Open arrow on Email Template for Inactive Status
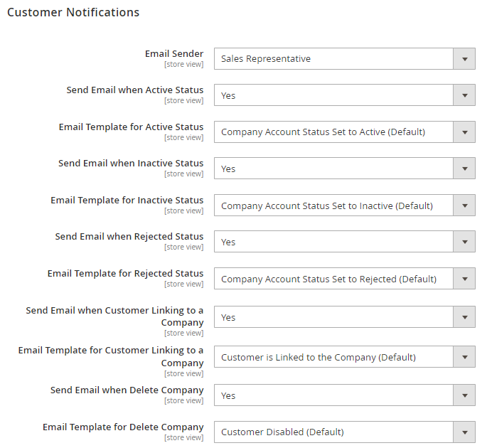The height and width of the screenshot is (448, 487). click(464, 206)
